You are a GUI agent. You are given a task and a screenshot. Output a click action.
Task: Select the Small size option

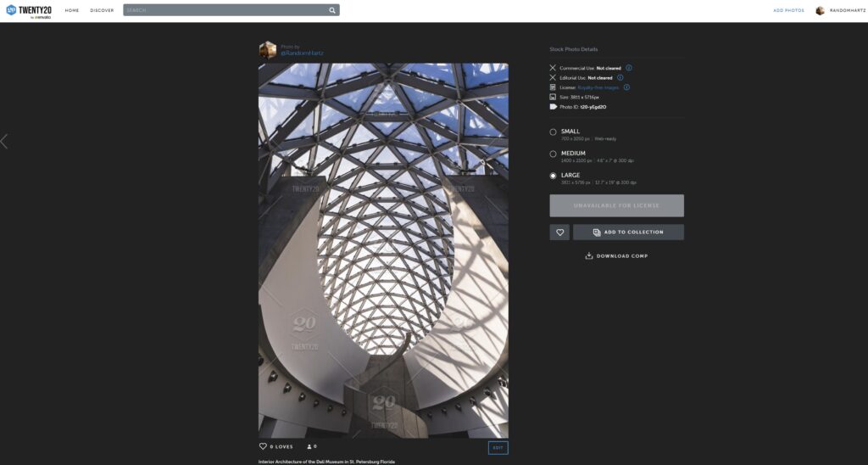tap(553, 132)
